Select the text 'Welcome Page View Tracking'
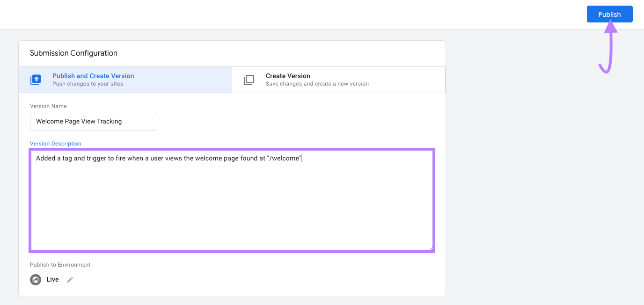This screenshot has width=644, height=305. click(x=78, y=121)
